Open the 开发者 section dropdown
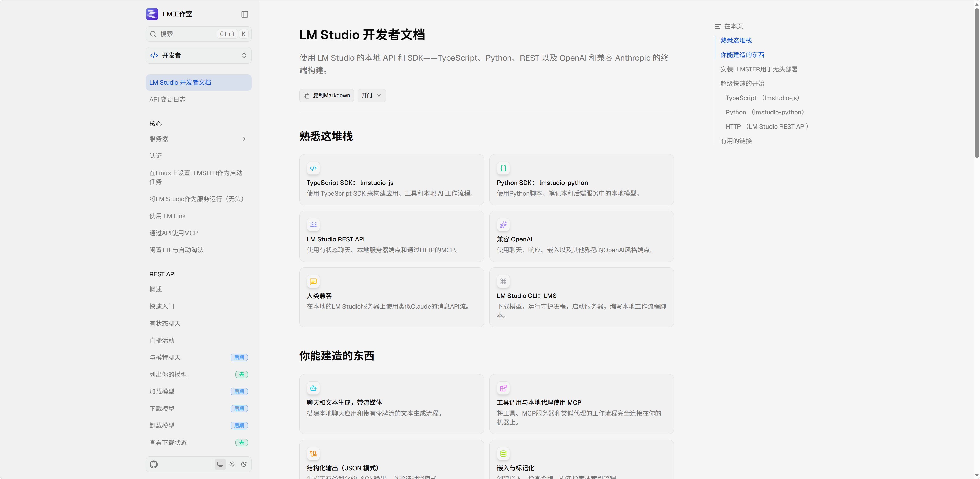 (x=199, y=56)
